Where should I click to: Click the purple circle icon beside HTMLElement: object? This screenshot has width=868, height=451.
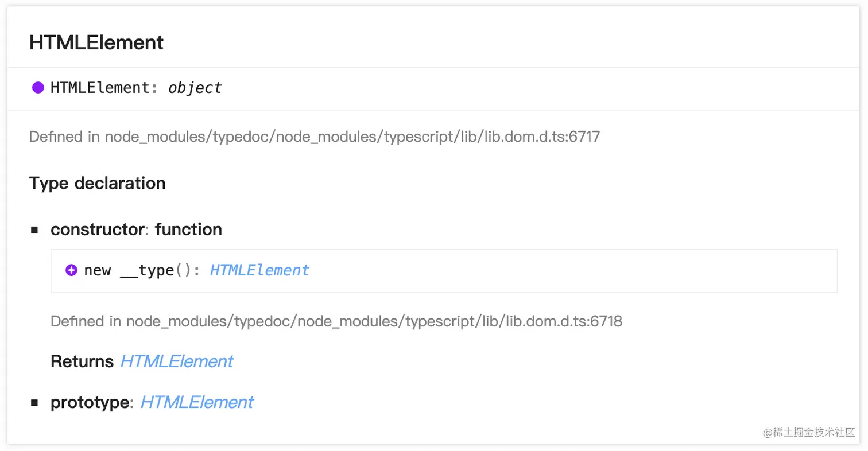click(x=38, y=88)
